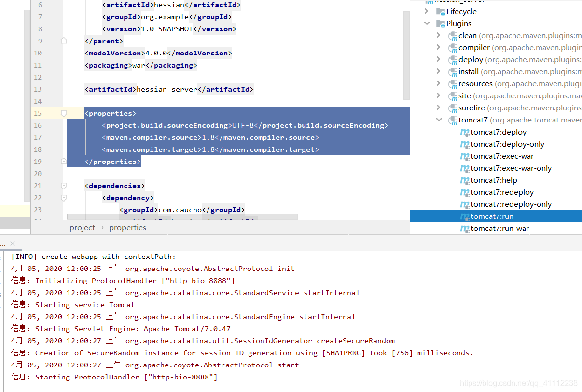Screen dimensions: 582x392
Task: Click the tomcat7:exec-war goal icon
Action: click(465, 156)
